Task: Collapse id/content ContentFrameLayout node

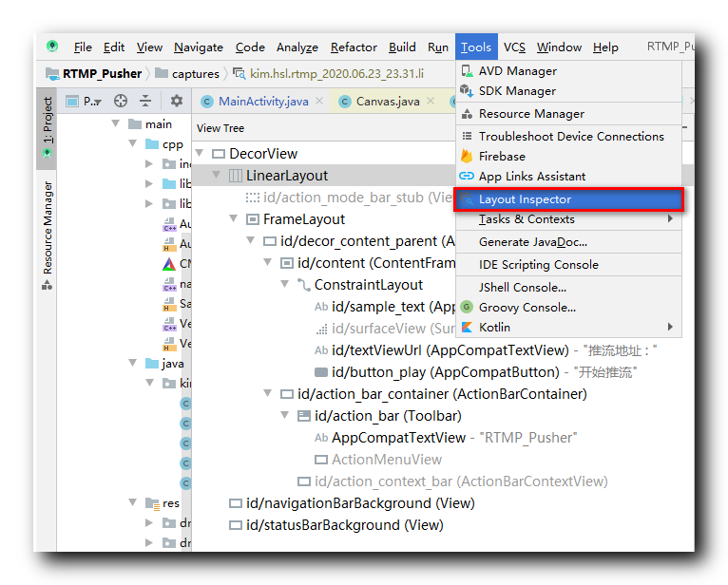Action: point(268,262)
